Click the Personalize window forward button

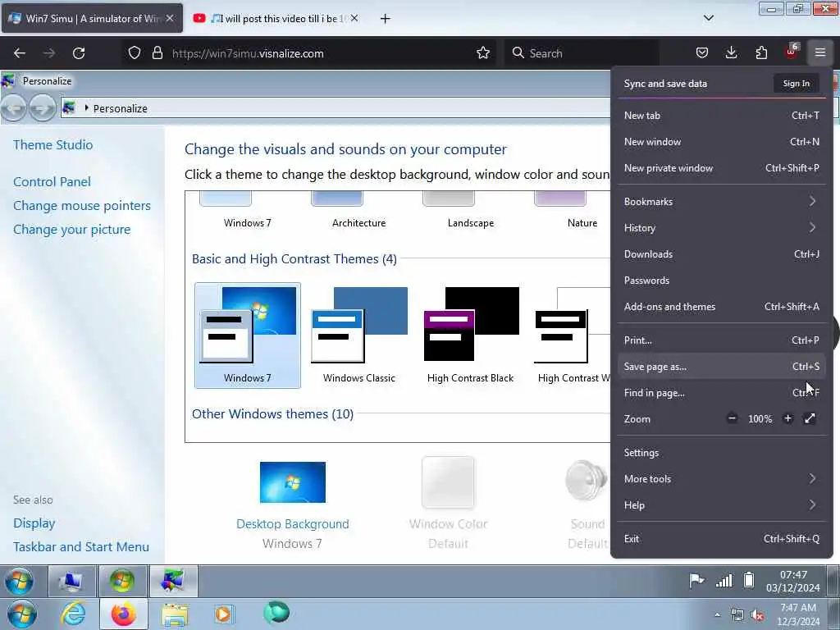(43, 108)
